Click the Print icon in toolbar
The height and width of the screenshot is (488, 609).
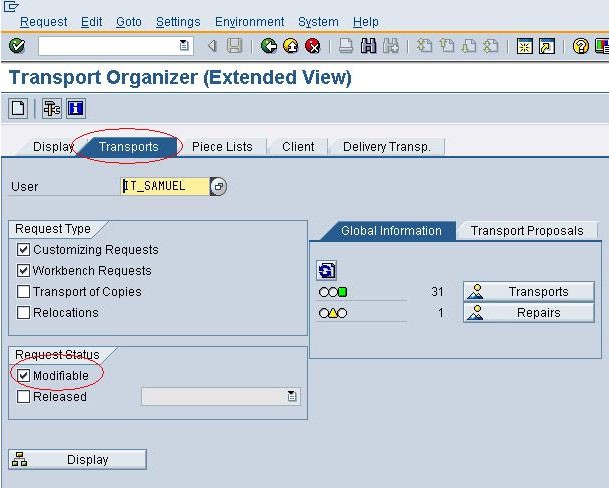pos(346,46)
